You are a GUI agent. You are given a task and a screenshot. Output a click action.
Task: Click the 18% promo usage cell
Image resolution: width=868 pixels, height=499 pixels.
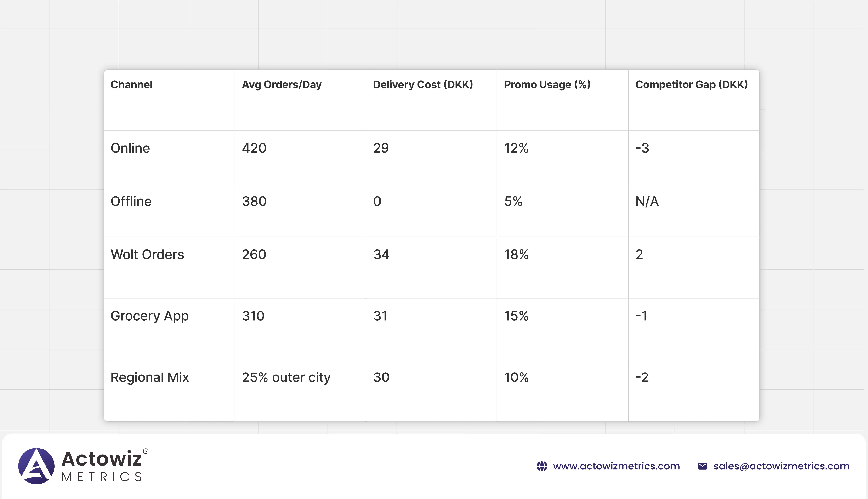(516, 255)
